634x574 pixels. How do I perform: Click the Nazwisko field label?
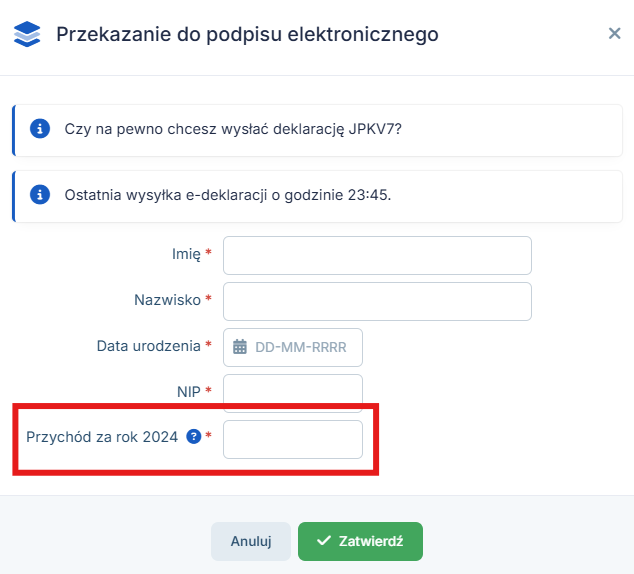click(x=167, y=300)
